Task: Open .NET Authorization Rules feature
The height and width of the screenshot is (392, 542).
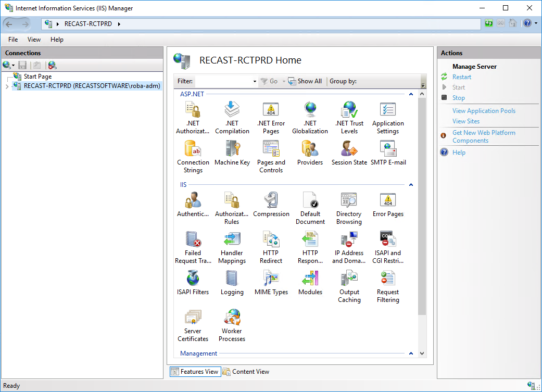Action: click(193, 118)
